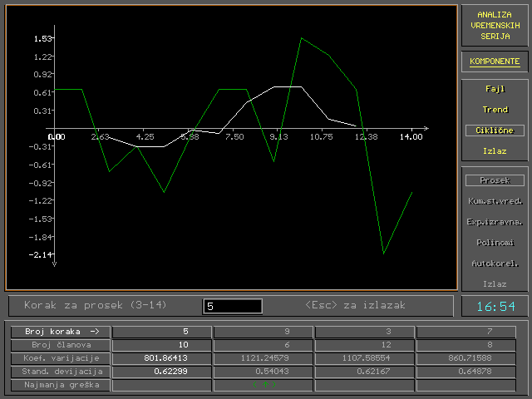Click the Korak za prosek input field
The height and width of the screenshot is (399, 532).
(233, 306)
